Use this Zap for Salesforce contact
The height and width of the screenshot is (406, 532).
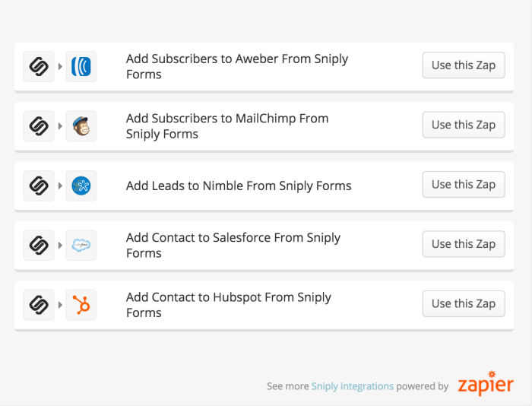click(463, 244)
